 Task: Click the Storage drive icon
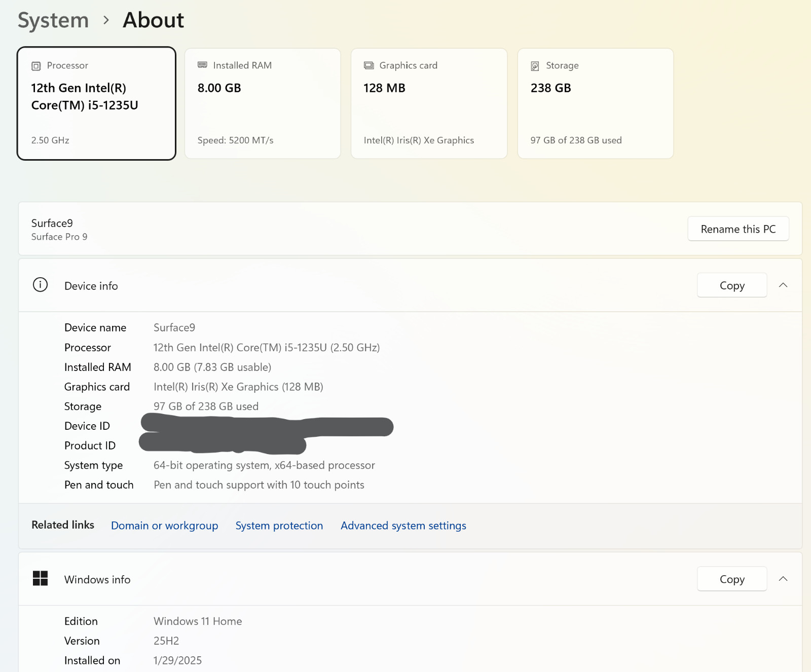click(x=535, y=66)
